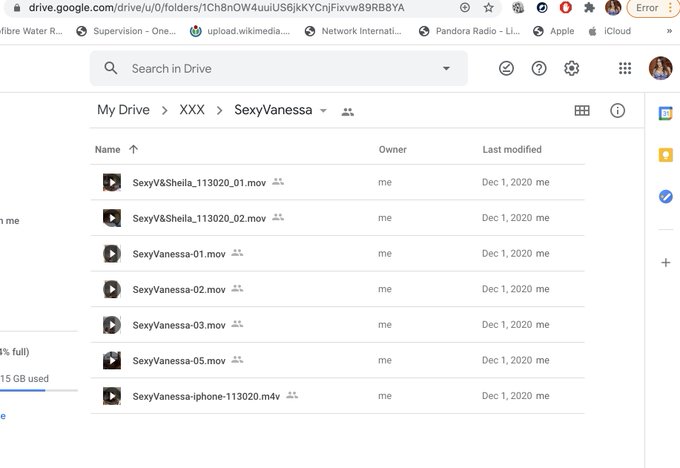Click shared icon on SexyVanessa-03.mov
This screenshot has width=680, height=468.
[x=237, y=324]
